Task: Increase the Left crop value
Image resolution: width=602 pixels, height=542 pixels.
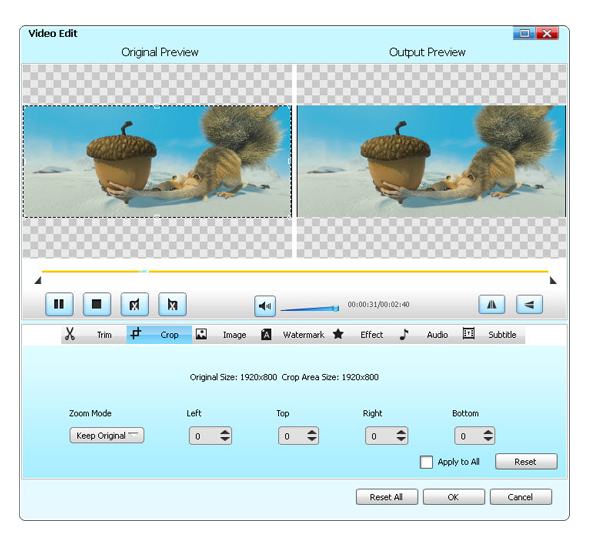Action: (x=225, y=432)
